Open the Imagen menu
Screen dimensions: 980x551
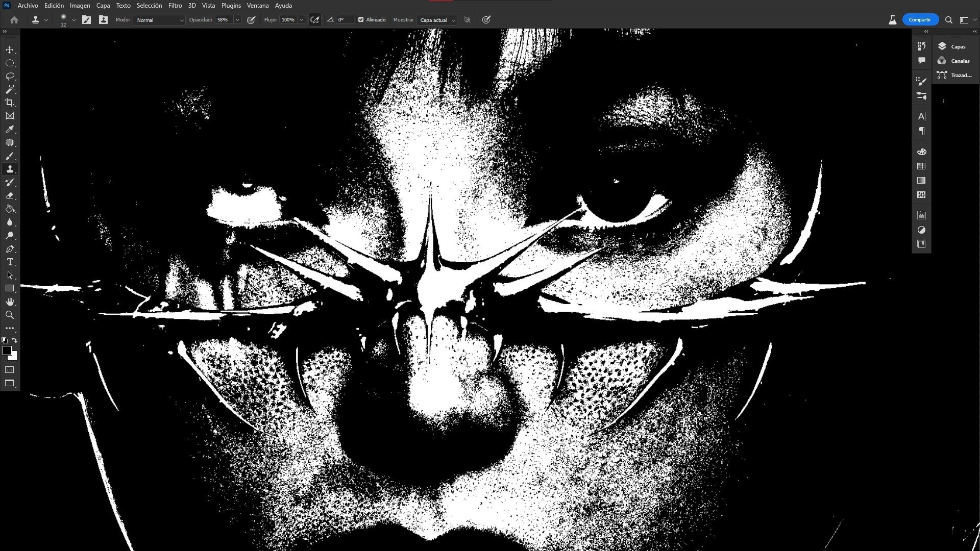click(x=80, y=6)
